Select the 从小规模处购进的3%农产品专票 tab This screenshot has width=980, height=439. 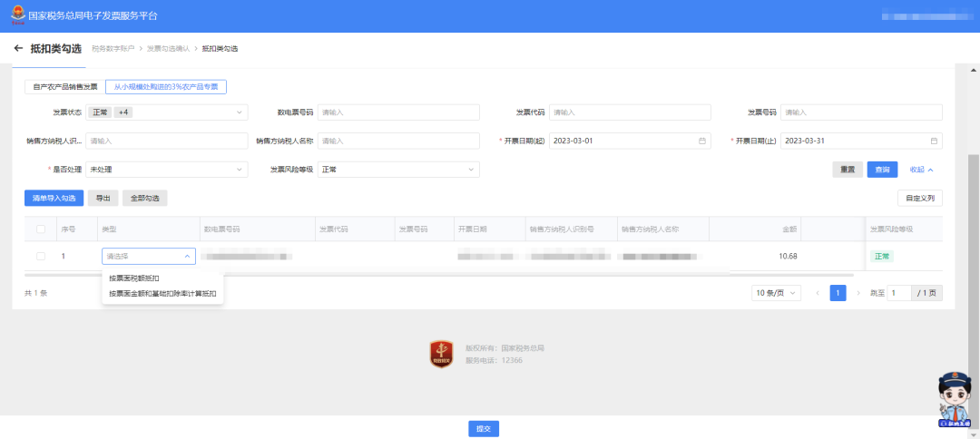click(x=166, y=87)
